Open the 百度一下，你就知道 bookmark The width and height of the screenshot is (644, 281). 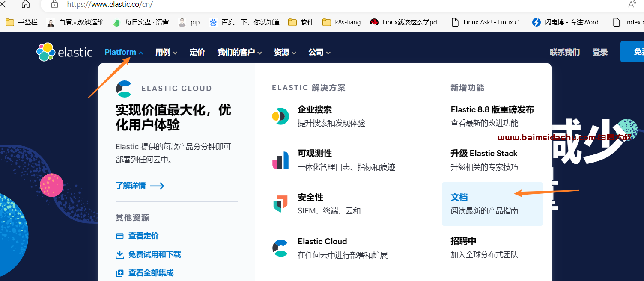[x=244, y=22]
